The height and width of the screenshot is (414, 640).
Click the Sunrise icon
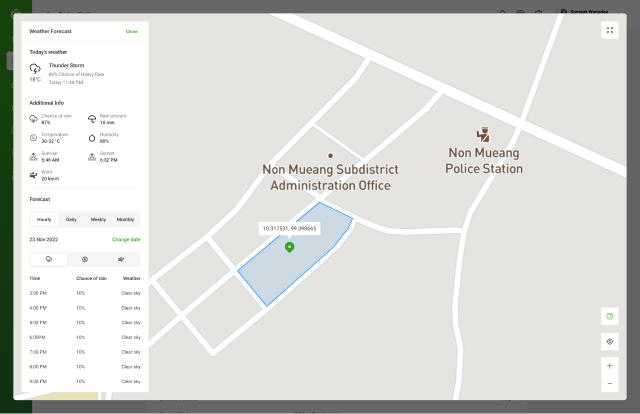tap(33, 157)
